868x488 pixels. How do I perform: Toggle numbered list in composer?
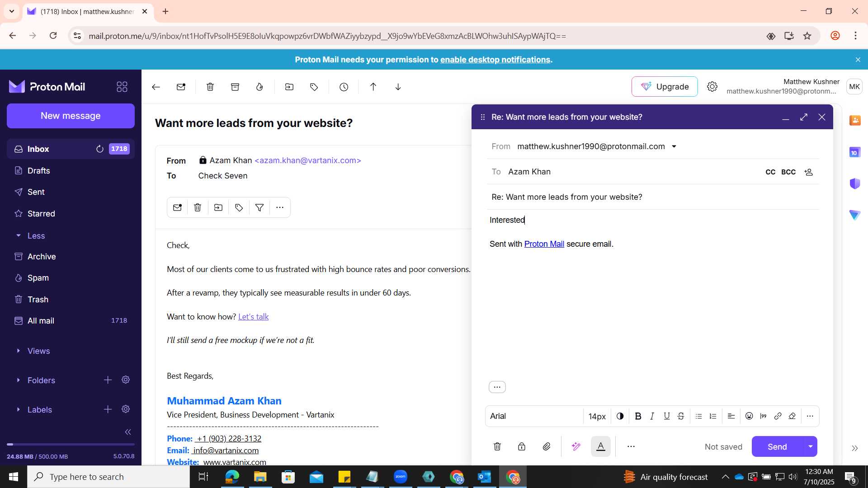[x=713, y=416]
